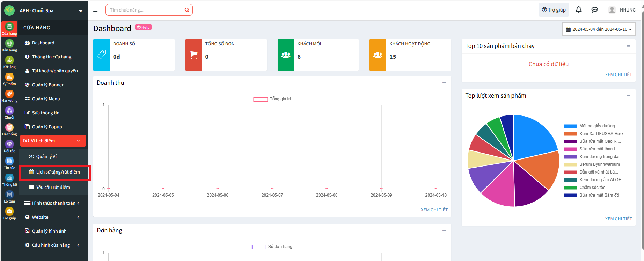644x261 pixels.
Task: Click the search magnifier icon
Action: pos(187,10)
